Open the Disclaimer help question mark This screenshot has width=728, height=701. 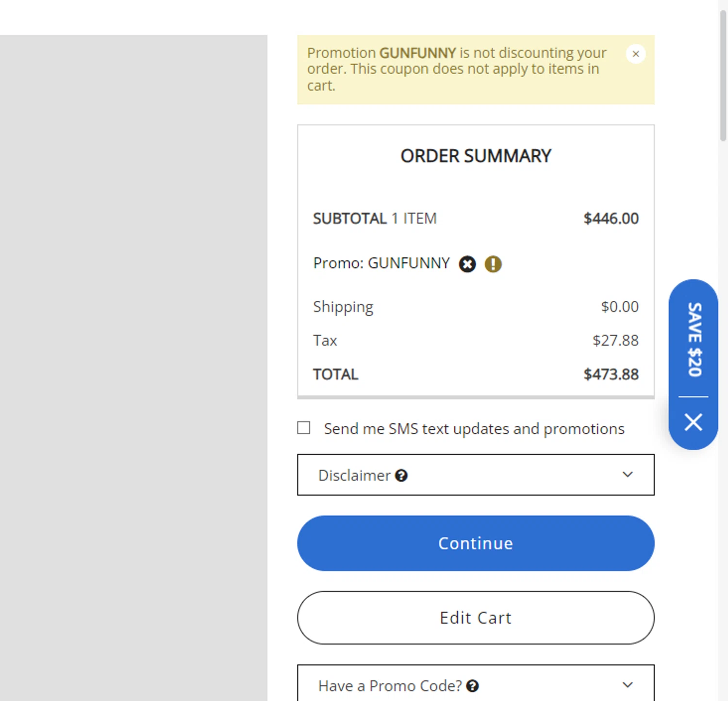pos(401,475)
